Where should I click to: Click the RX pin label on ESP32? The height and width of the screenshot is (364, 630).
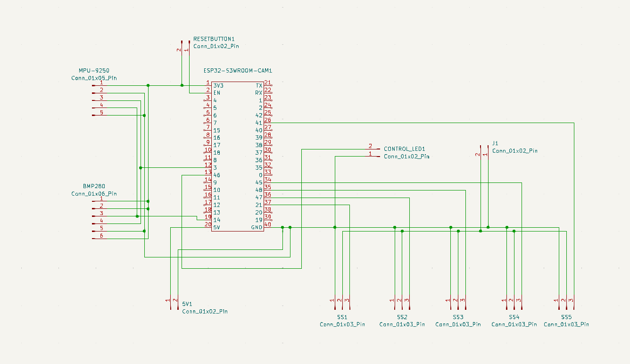point(259,93)
